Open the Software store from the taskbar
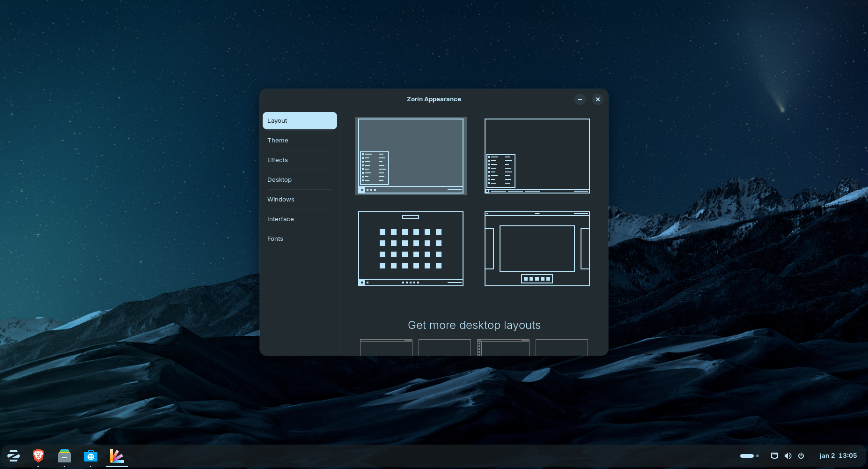 click(x=90, y=455)
